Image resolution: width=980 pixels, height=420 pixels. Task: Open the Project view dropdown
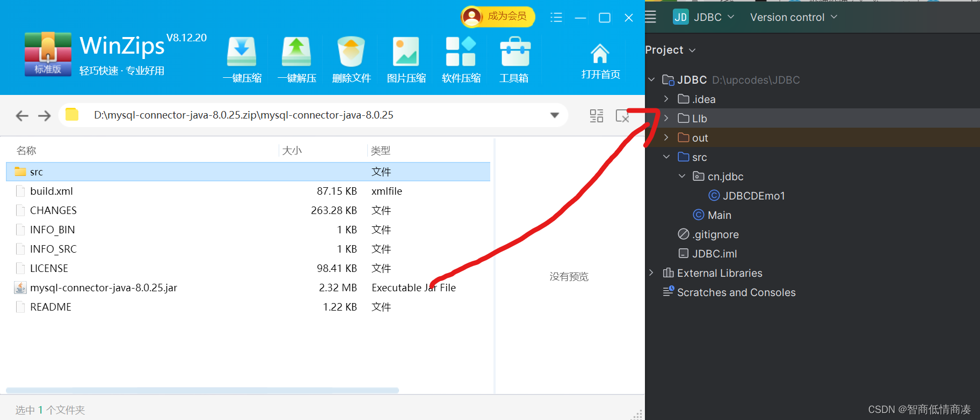(x=671, y=50)
